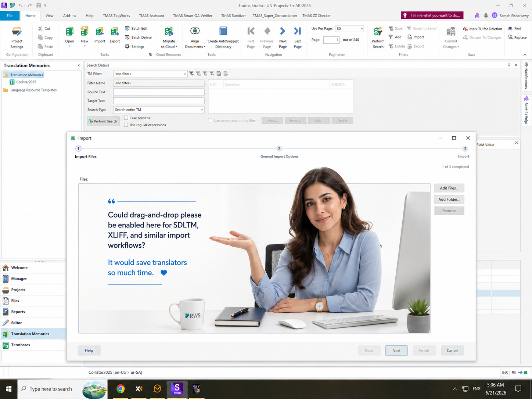The width and height of the screenshot is (532, 399).
Task: Open Settings in the Tasks group
Action: tap(134, 46)
